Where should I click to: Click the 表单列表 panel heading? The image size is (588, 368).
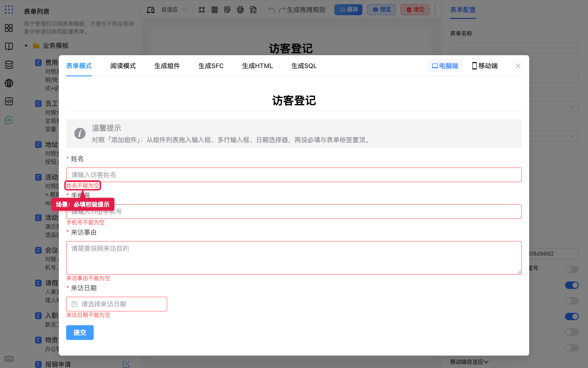[37, 11]
